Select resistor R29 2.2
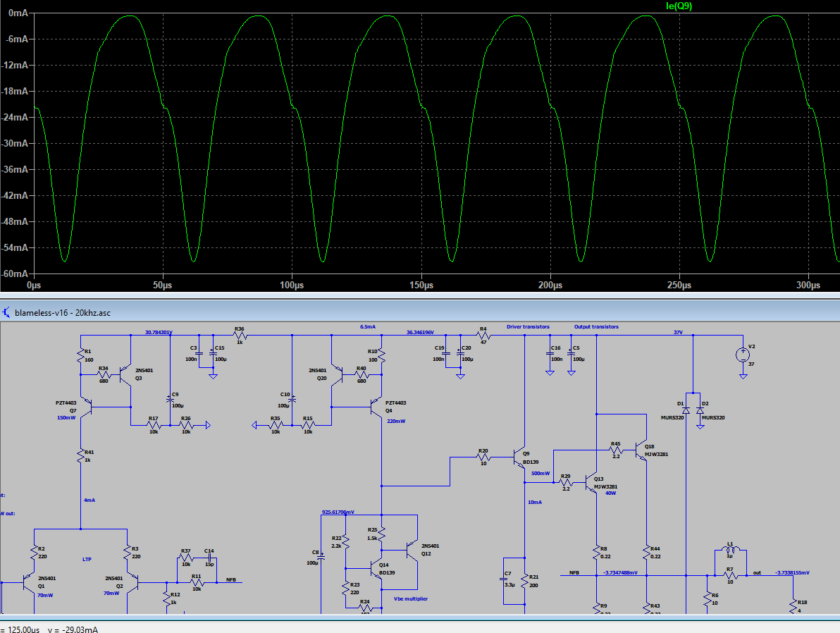This screenshot has width=840, height=633. pyautogui.click(x=566, y=482)
